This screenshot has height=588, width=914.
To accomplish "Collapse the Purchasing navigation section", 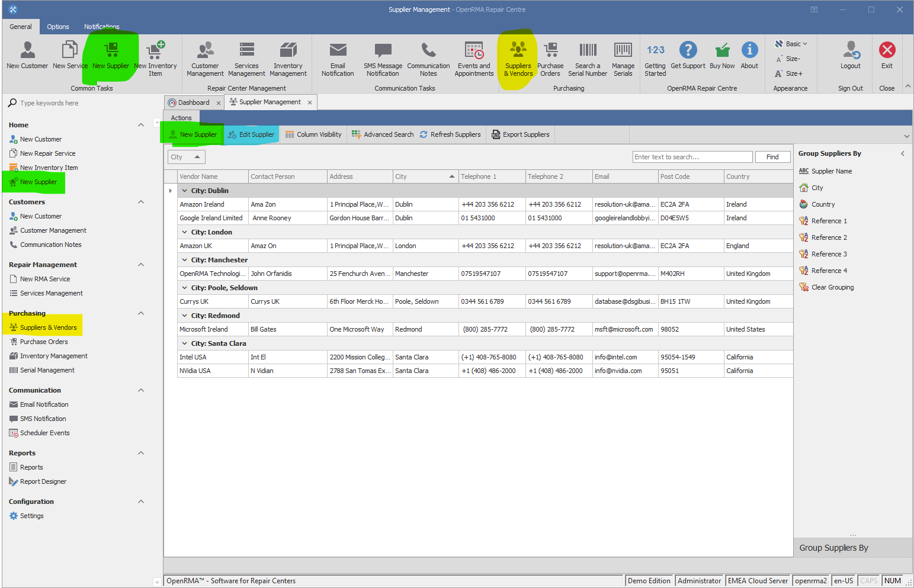I will (141, 313).
